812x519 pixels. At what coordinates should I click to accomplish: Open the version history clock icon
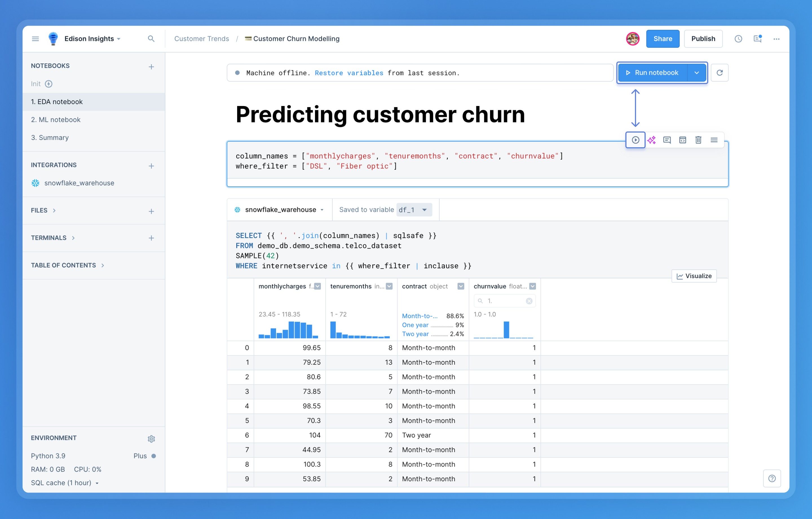click(x=738, y=39)
